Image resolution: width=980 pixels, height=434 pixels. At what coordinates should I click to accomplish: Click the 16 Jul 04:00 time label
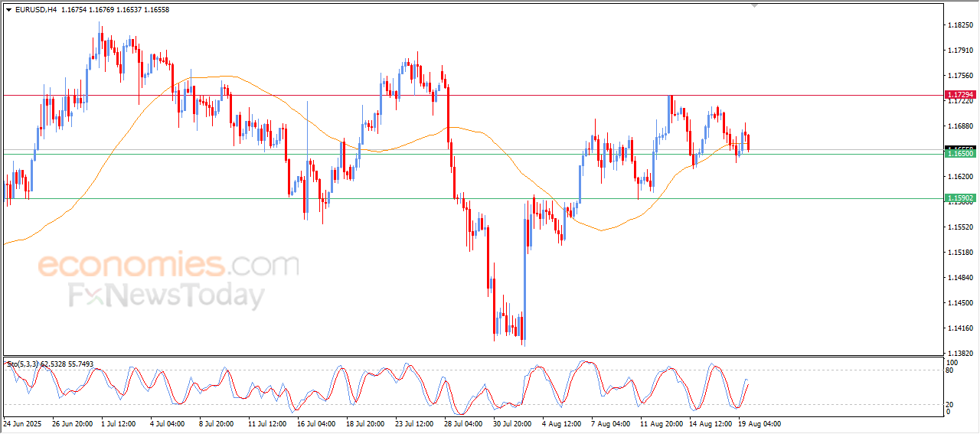(x=318, y=423)
